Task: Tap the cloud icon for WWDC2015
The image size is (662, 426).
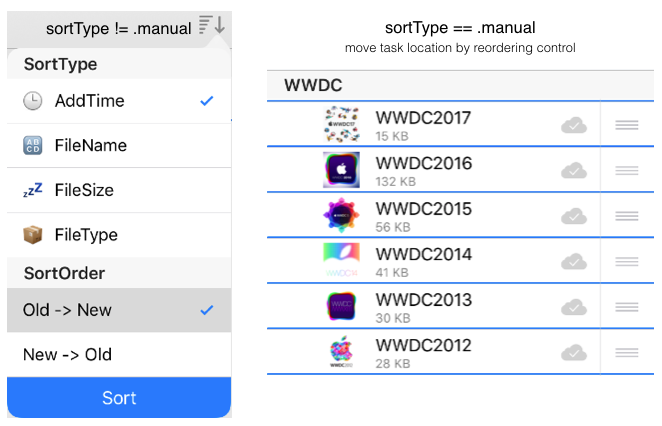Action: (x=574, y=216)
